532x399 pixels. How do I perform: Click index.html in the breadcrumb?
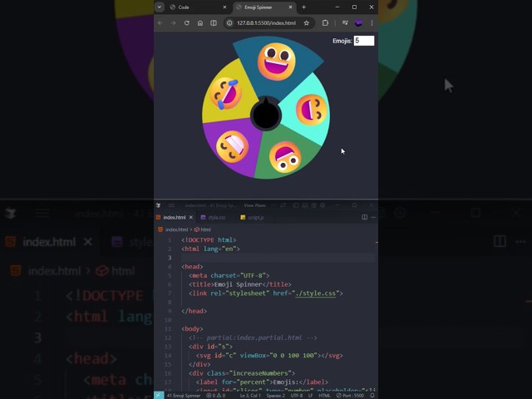click(176, 229)
